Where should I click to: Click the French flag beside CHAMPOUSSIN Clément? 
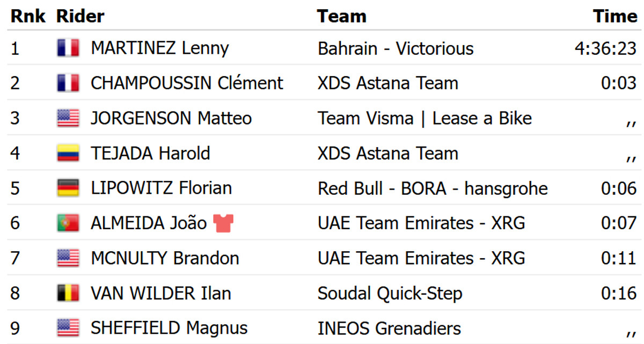(x=68, y=83)
